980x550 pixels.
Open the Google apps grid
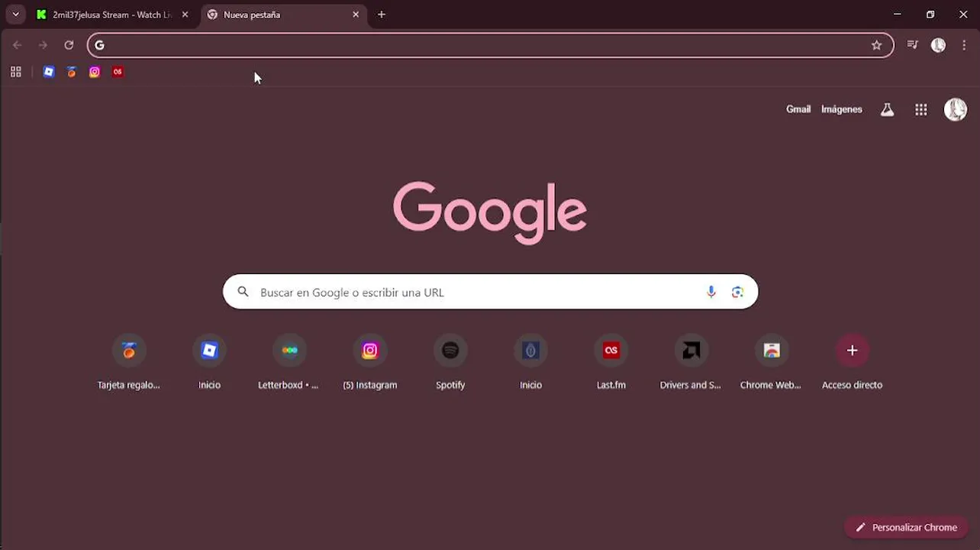921,109
